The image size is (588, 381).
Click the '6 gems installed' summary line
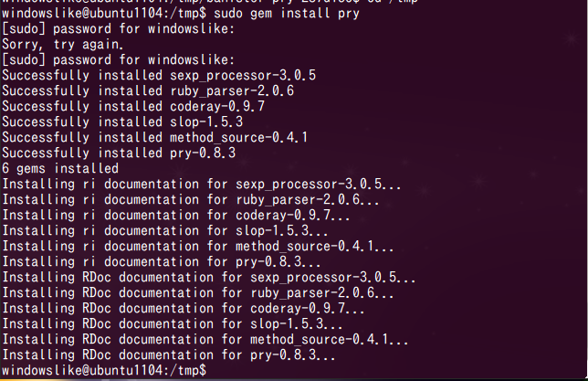[x=60, y=168]
